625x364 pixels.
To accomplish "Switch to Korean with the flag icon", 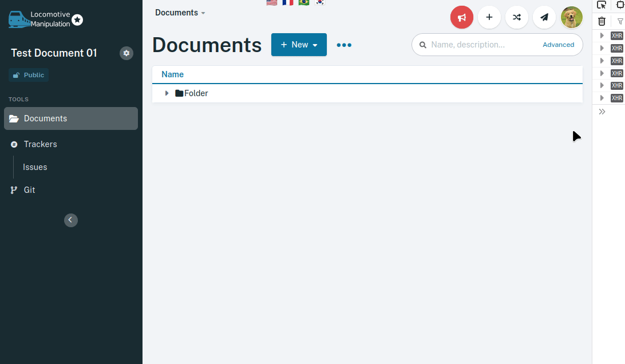I will (320, 2).
